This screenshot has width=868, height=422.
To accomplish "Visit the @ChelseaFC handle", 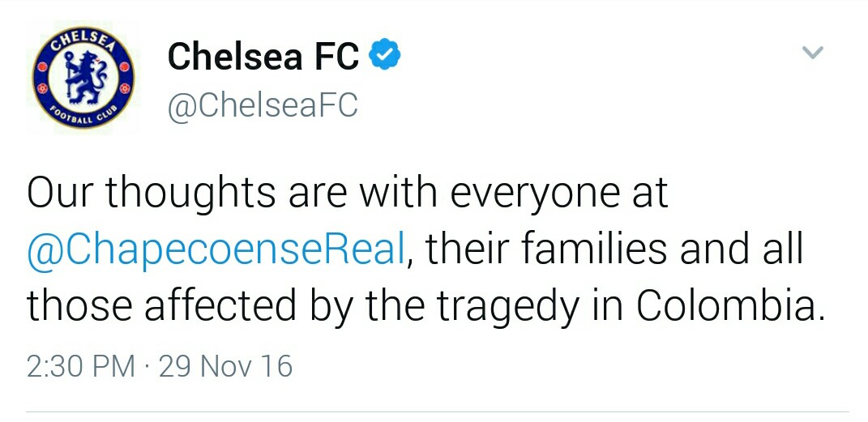I will [x=262, y=105].
